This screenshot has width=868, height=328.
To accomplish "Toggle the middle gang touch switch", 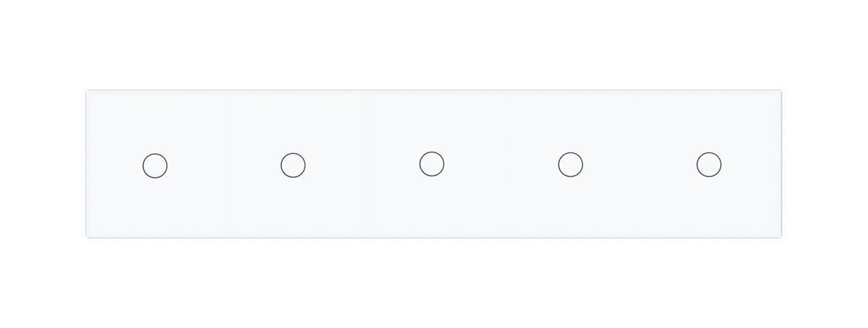I will [432, 164].
